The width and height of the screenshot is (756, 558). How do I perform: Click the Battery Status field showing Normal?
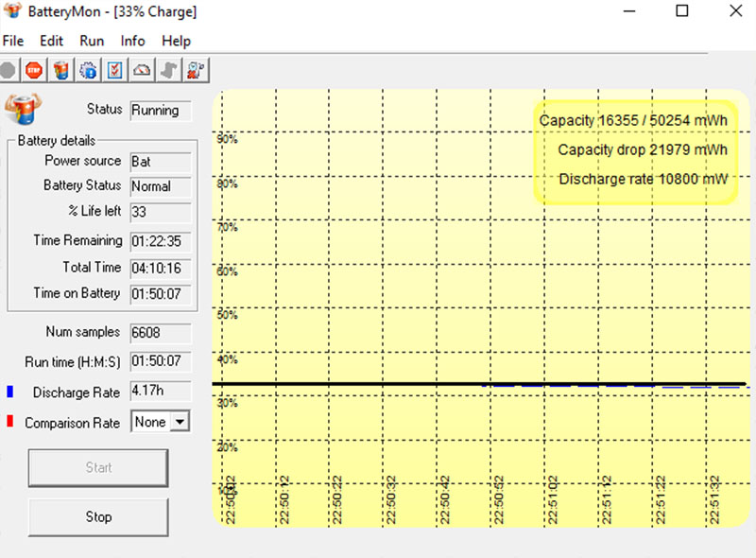[x=161, y=187]
